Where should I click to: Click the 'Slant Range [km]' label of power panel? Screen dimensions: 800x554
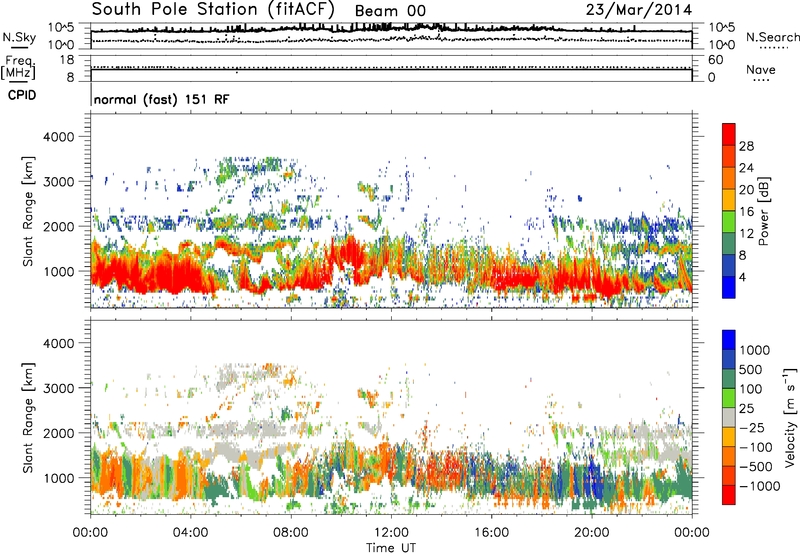coord(28,211)
